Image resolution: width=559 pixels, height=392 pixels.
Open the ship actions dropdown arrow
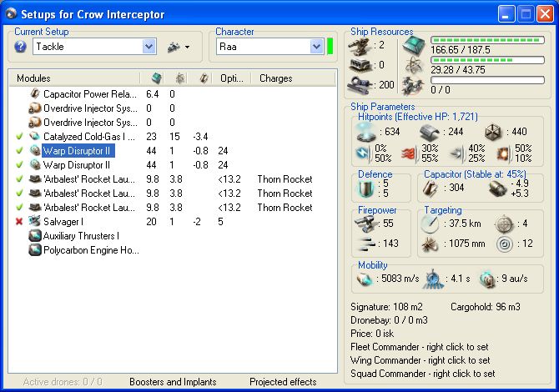[187, 47]
